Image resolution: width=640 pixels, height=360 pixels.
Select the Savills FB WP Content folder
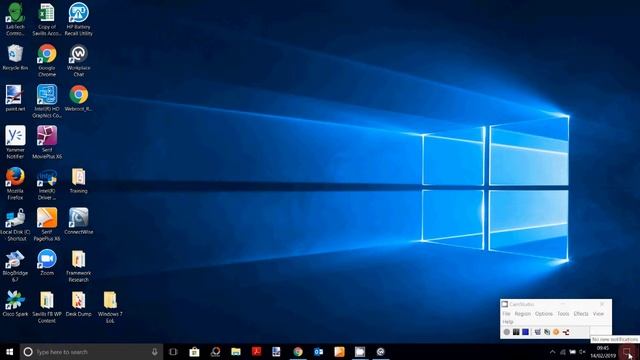(x=47, y=307)
